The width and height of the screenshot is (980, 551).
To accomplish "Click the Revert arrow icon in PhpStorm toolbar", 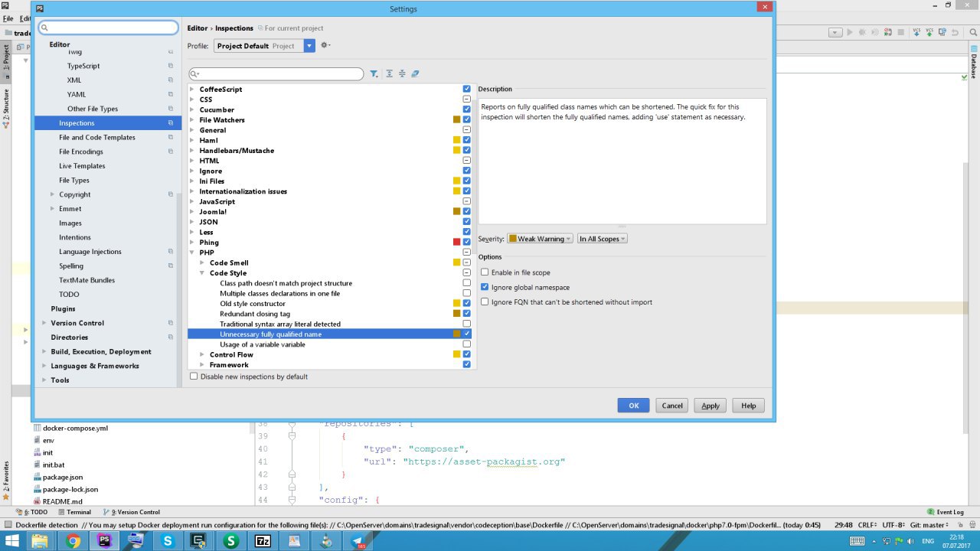I will coord(955,32).
